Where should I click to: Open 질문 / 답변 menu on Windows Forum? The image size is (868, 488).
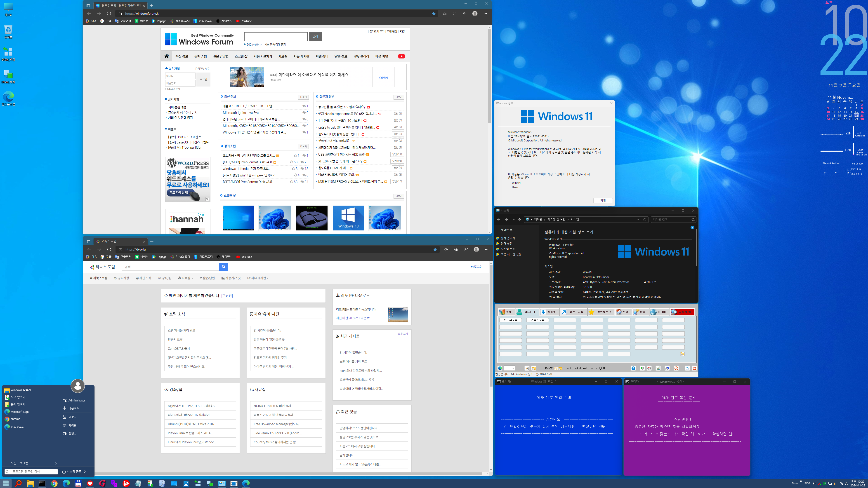[221, 56]
